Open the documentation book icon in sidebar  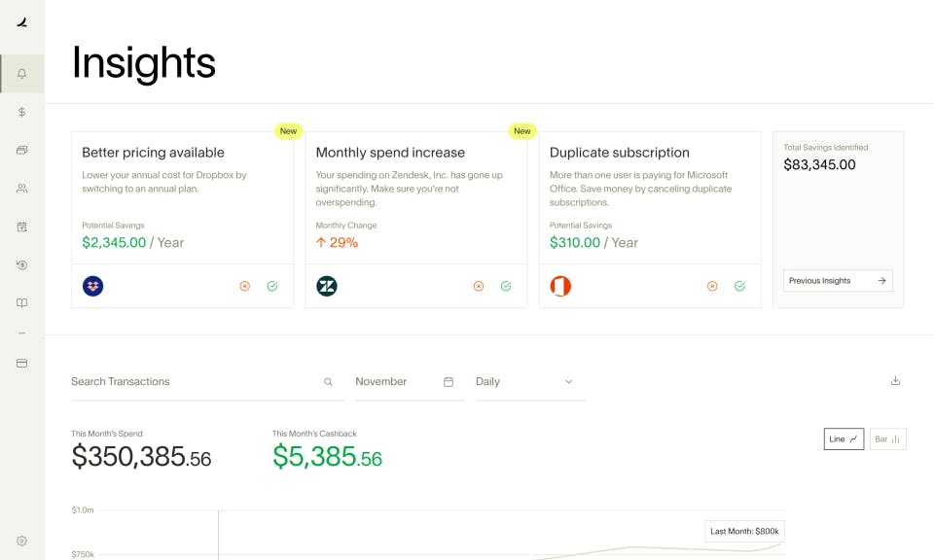pyautogui.click(x=20, y=302)
